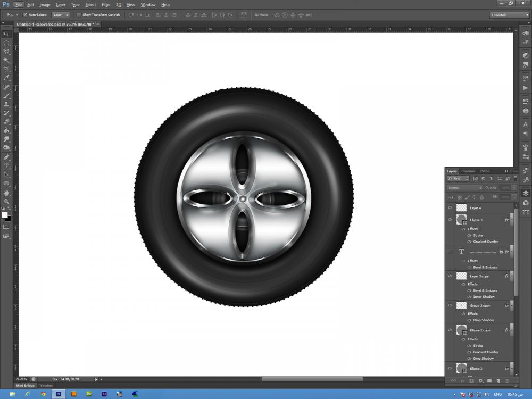Screen dimensions: 532x399
Task: Create a new group folder
Action: (x=489, y=381)
